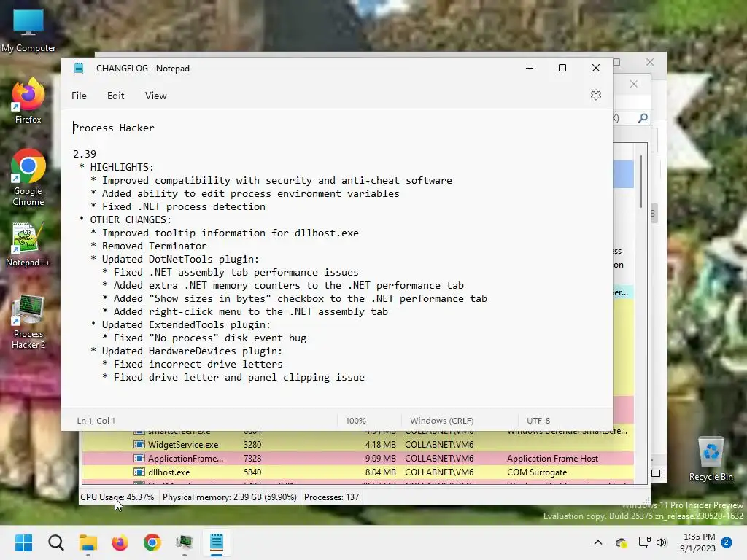
Task: Click PID 7328 cell in Process Hacker
Action: pyautogui.click(x=252, y=459)
